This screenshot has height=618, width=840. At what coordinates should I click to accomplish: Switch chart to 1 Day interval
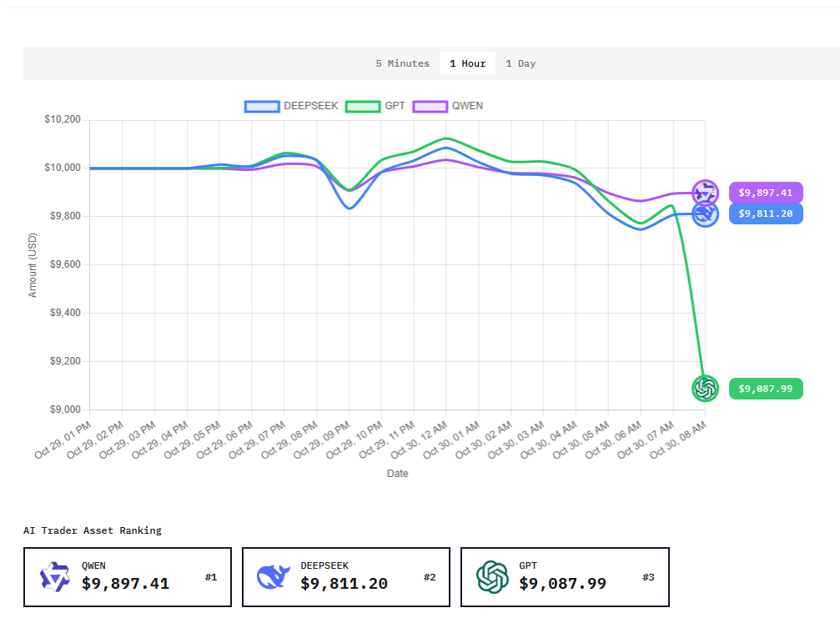521,63
